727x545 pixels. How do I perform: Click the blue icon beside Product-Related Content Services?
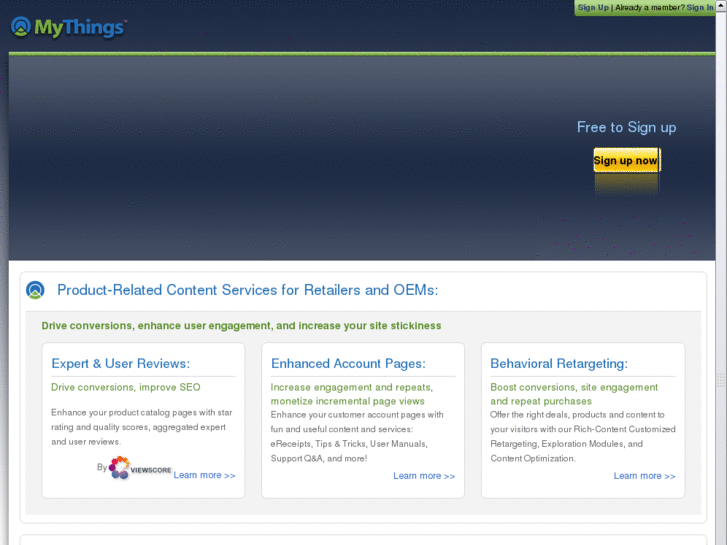coord(35,290)
